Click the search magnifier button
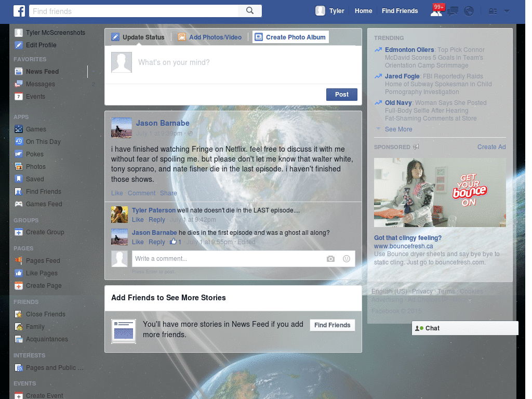 coord(250,11)
